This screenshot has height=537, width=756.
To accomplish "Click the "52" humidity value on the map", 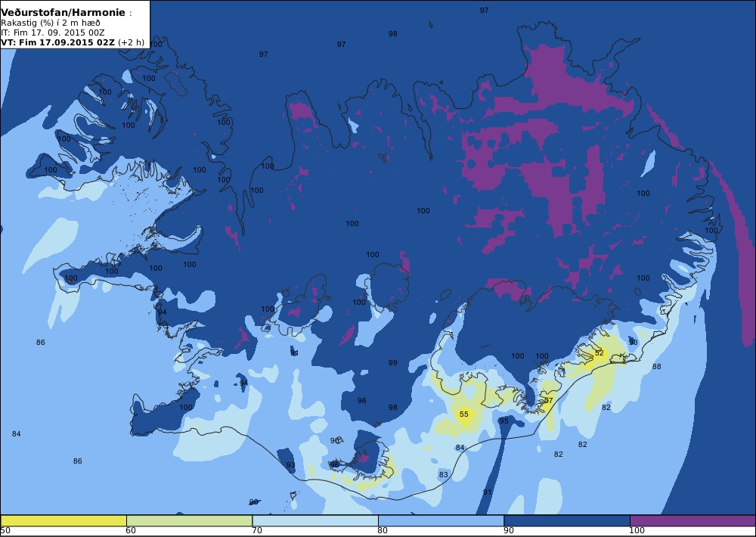I will [600, 353].
